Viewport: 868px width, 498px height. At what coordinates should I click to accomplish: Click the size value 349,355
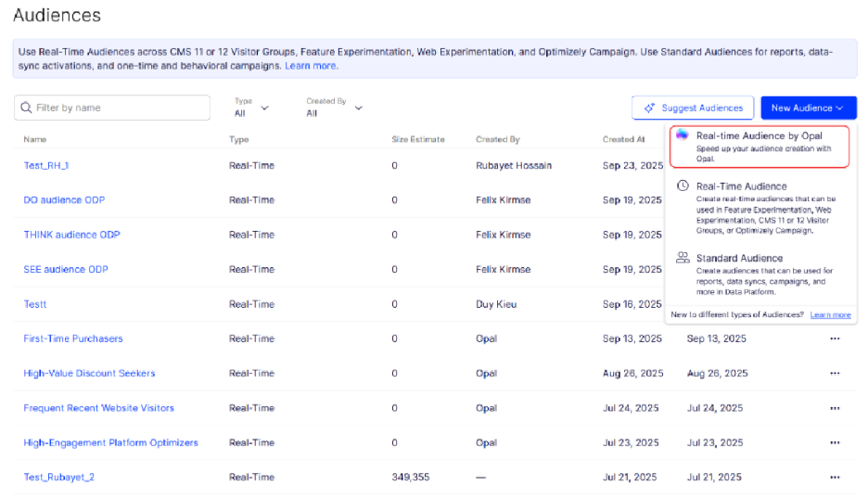(410, 477)
